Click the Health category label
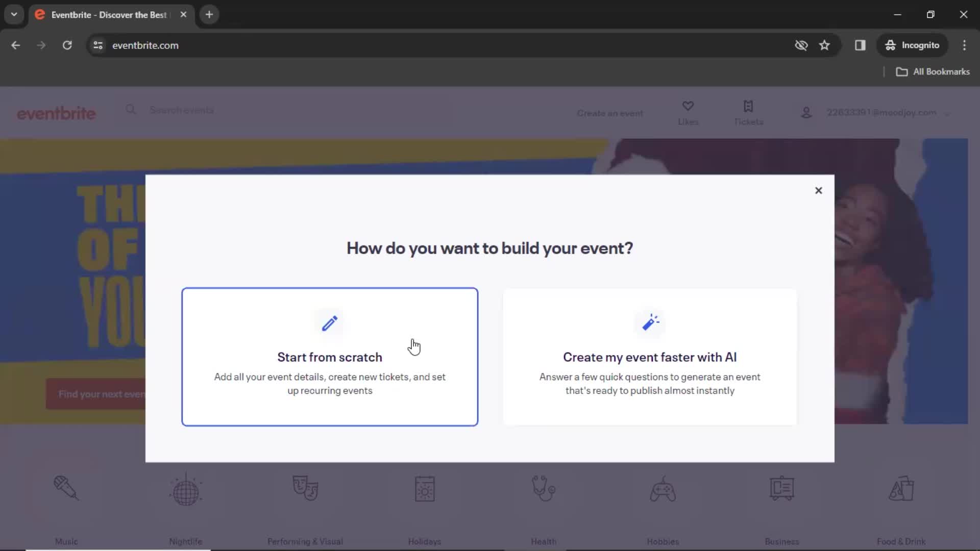 (544, 541)
